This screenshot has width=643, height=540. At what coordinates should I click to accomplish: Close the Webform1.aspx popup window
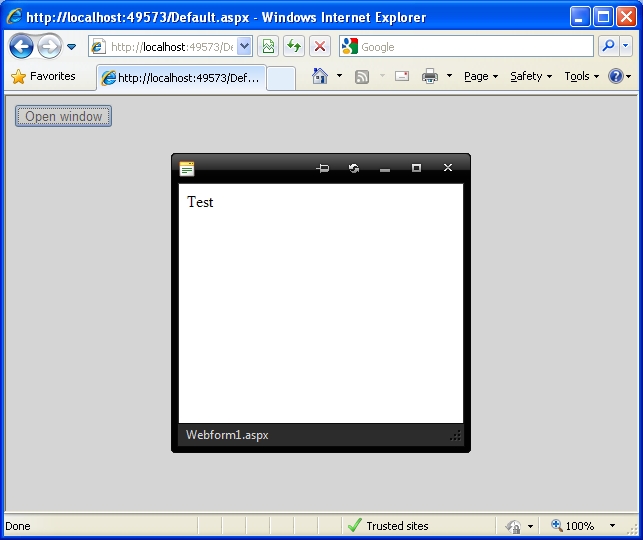point(448,168)
